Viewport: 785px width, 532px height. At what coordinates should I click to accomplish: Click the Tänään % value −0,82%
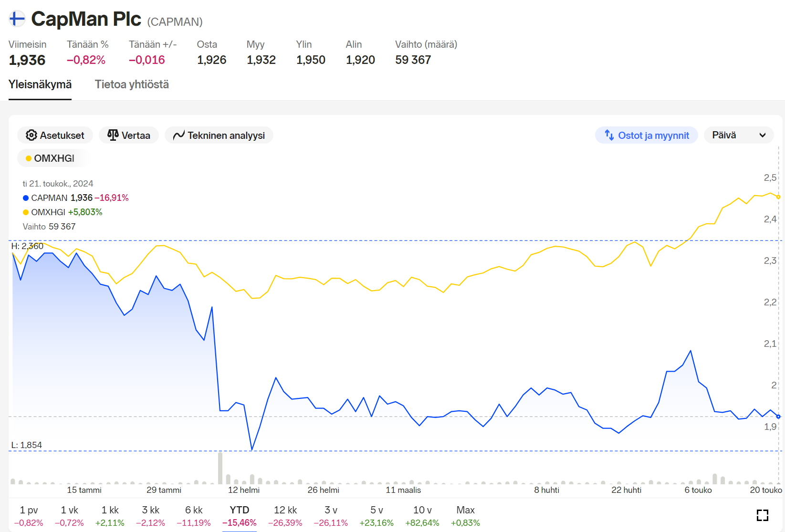click(x=86, y=60)
